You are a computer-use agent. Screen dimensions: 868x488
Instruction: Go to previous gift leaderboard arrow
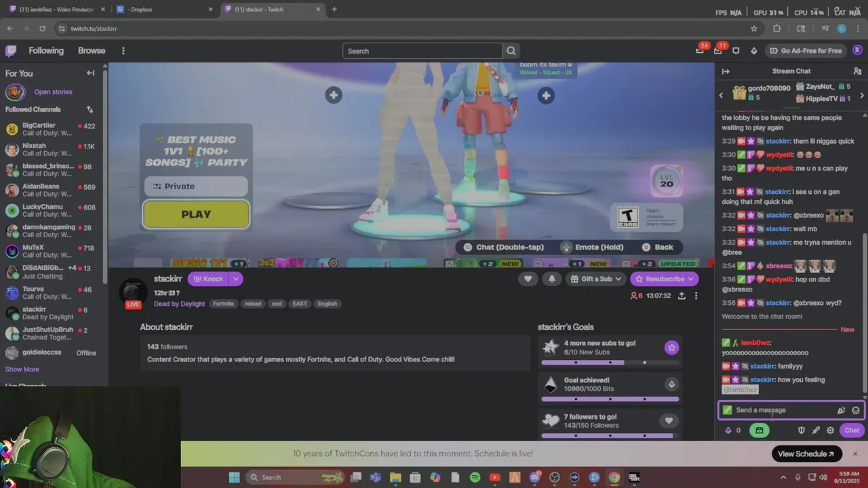click(x=721, y=96)
